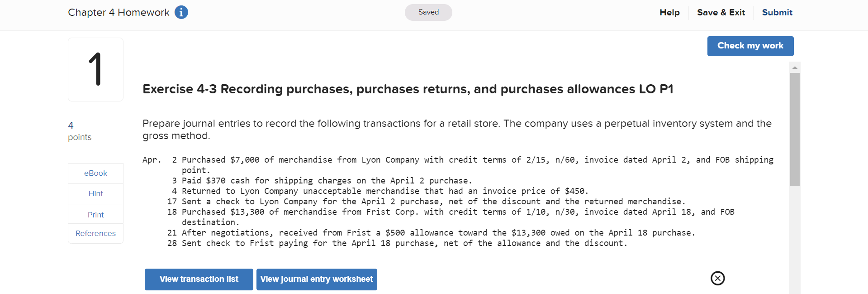Open the Help menu
This screenshot has width=868, height=294.
click(x=669, y=12)
